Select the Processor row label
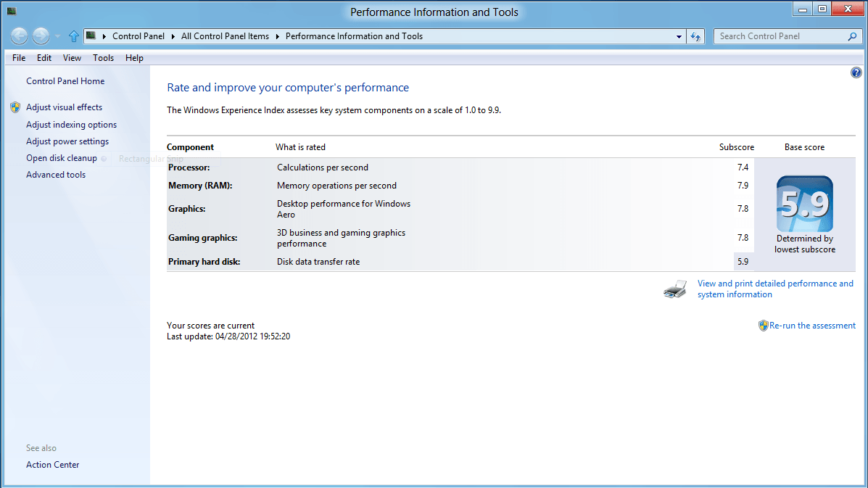Image resolution: width=868 pixels, height=488 pixels. click(189, 167)
